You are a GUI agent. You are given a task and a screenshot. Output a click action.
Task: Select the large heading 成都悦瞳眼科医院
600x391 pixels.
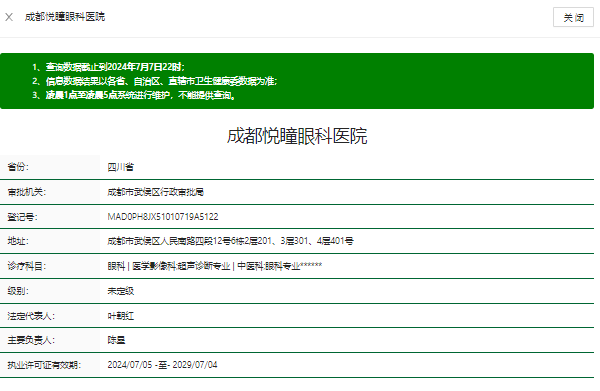click(x=297, y=136)
